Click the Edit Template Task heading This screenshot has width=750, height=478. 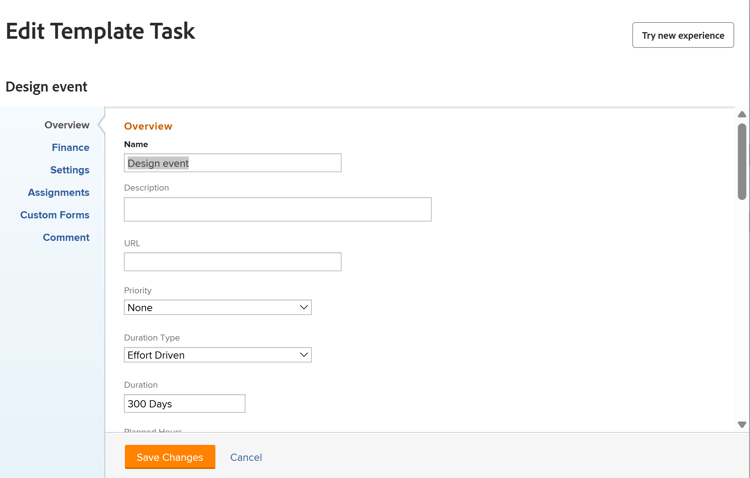(100, 31)
